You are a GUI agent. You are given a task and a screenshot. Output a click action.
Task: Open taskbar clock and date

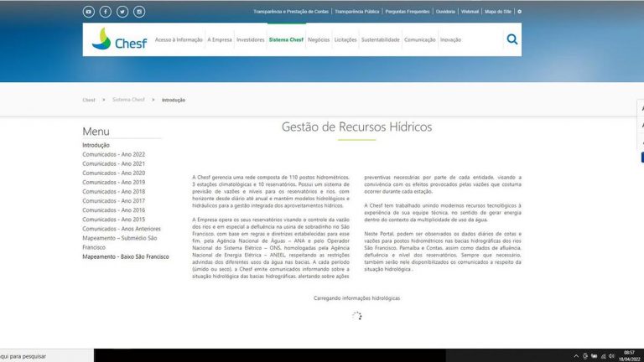[x=629, y=356]
